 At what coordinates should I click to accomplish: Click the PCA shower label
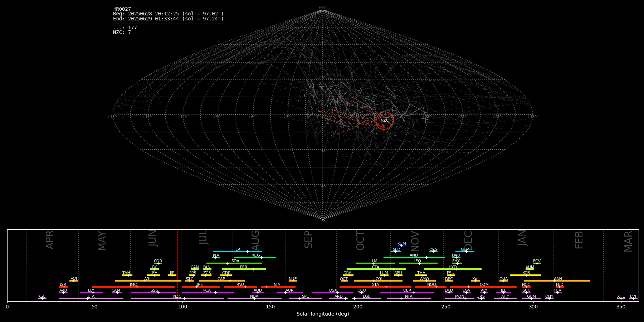pos(207,291)
